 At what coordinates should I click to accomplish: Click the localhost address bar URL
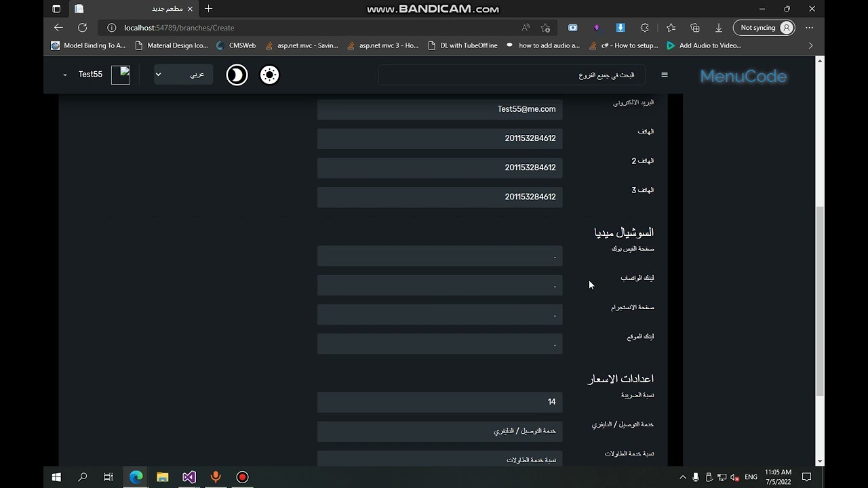[179, 28]
